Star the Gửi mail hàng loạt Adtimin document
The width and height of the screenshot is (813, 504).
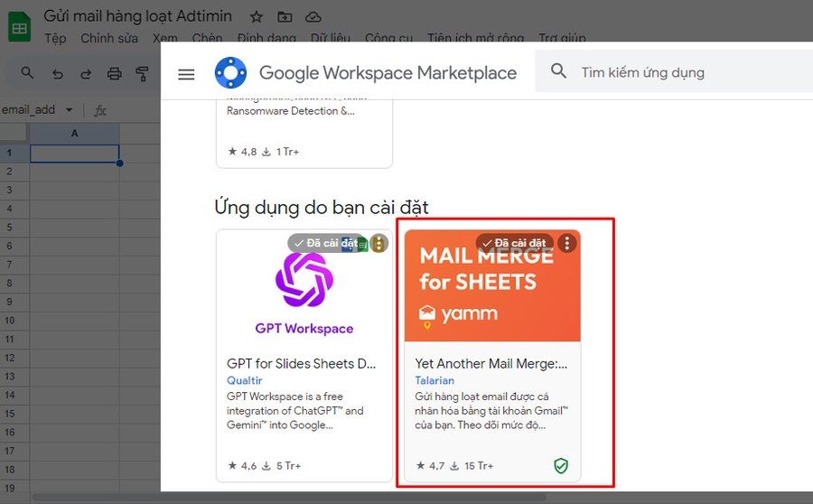(257, 17)
